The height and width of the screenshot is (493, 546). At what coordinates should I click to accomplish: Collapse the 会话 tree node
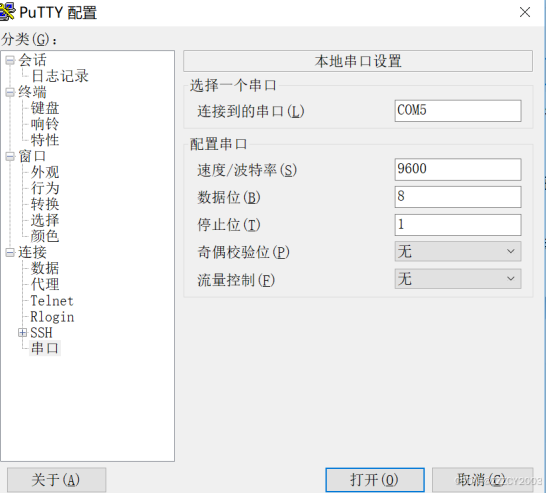pos(10,60)
